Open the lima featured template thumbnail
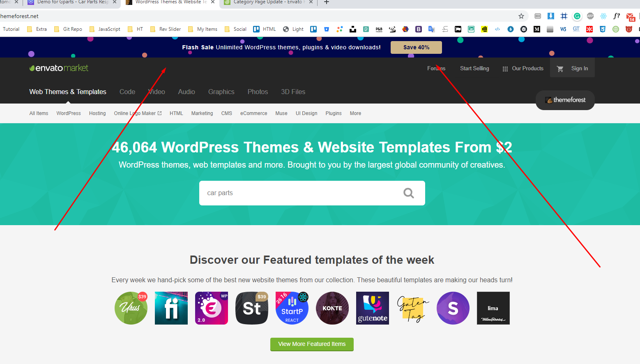Image resolution: width=640 pixels, height=364 pixels. 493,308
